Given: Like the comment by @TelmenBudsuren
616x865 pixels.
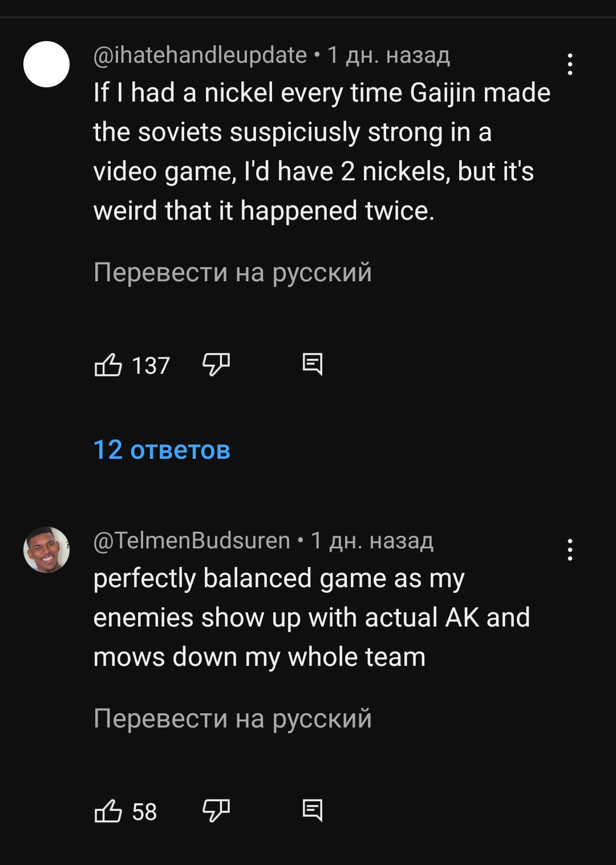Looking at the screenshot, I should tap(108, 811).
